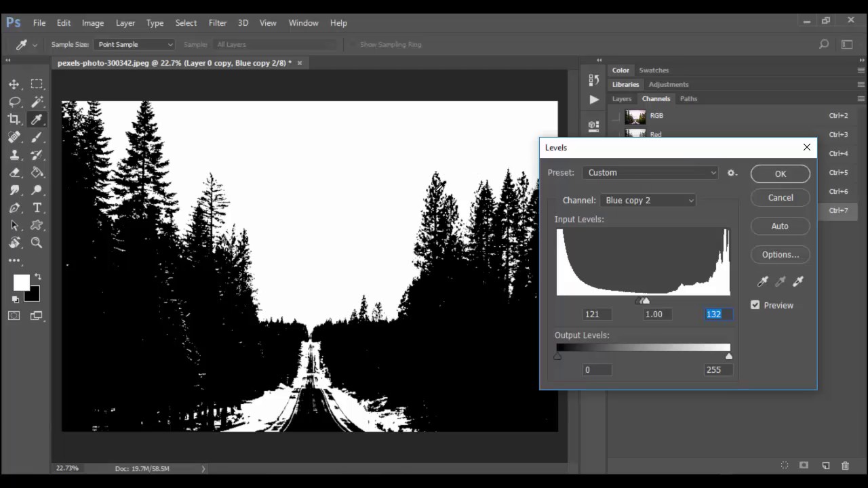
Task: Confirm Levels with the OK button
Action: (780, 174)
